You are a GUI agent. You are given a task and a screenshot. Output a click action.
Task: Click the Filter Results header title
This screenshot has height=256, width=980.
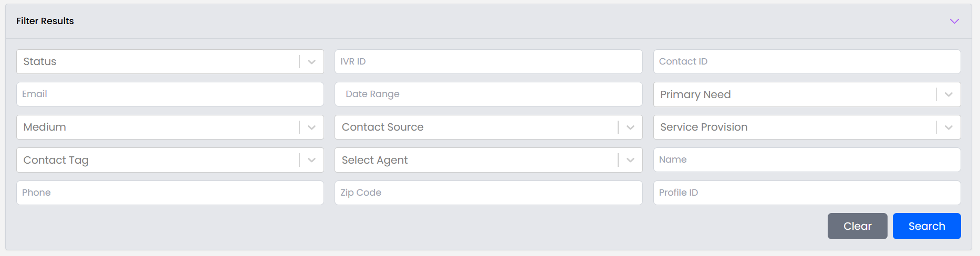pos(45,21)
